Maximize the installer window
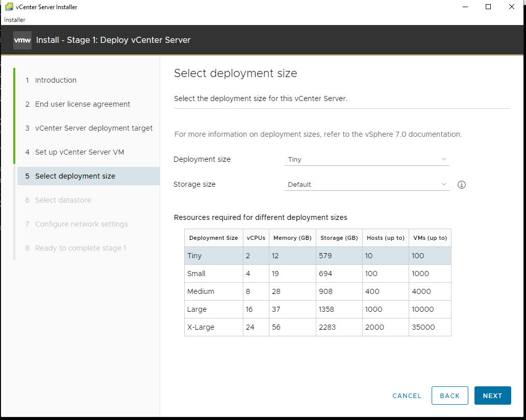This screenshot has height=420, width=526. [488, 7]
